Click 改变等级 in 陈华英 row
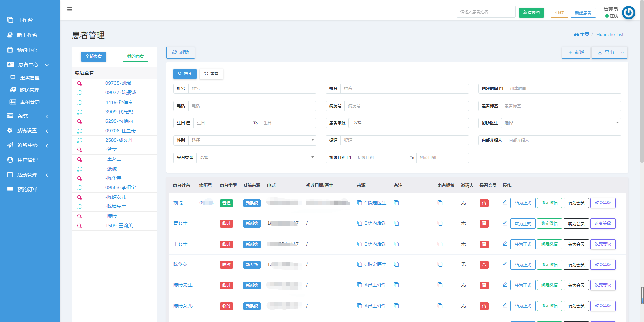Image resolution: width=644 pixels, height=322 pixels. (x=603, y=265)
